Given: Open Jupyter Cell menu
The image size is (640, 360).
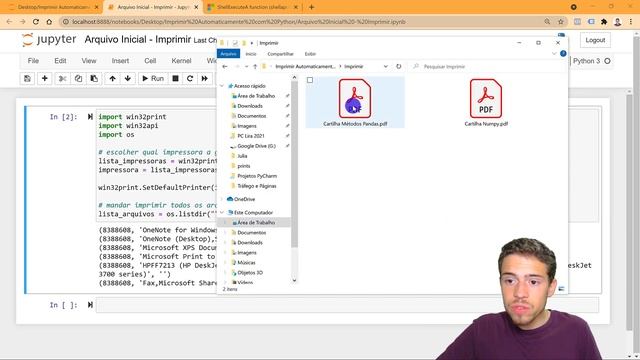Looking at the screenshot, I should [x=150, y=61].
